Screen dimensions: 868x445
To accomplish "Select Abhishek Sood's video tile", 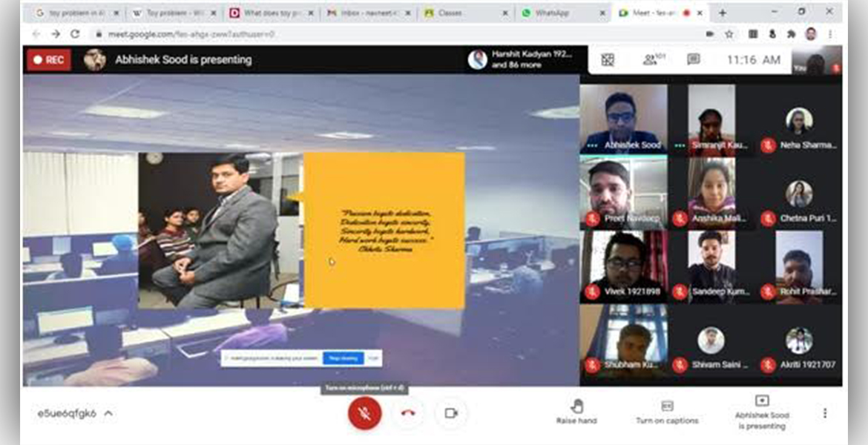I will [x=623, y=119].
